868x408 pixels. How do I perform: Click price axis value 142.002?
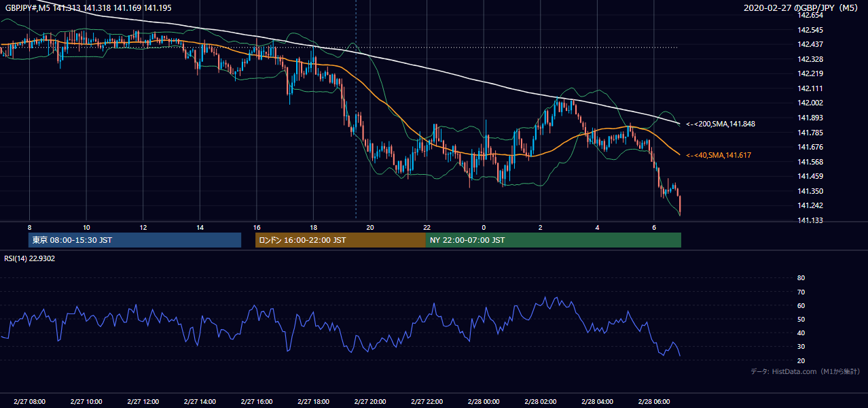pyautogui.click(x=810, y=103)
